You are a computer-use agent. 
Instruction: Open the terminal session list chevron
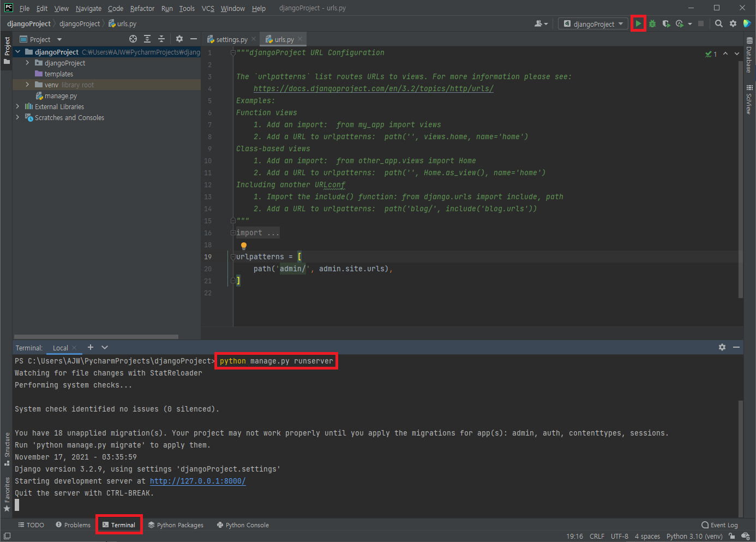pos(105,347)
